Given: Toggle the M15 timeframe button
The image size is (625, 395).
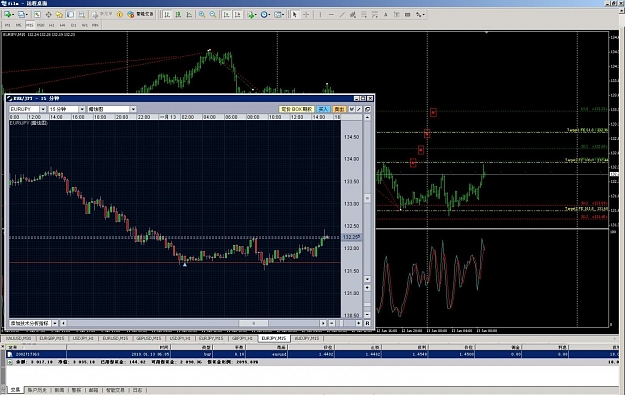Looking at the screenshot, I should point(29,25).
